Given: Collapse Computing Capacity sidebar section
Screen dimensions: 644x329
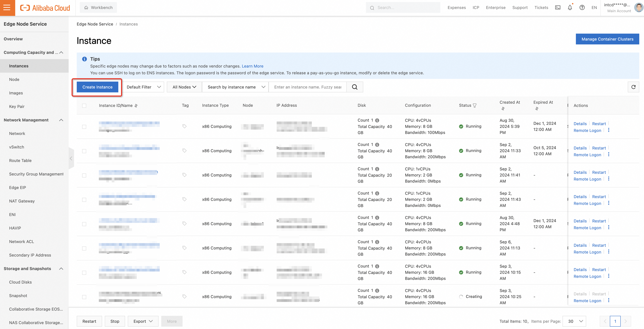Looking at the screenshot, I should pos(61,53).
